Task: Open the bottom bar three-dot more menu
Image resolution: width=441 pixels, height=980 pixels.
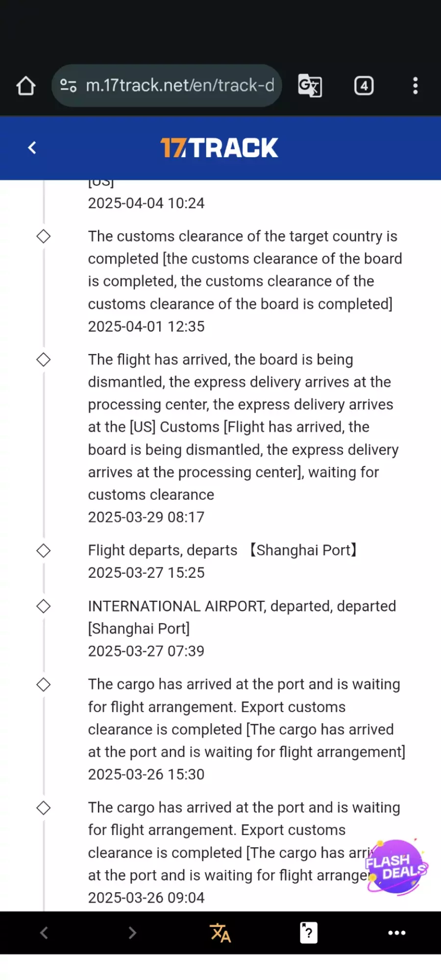Action: pyautogui.click(x=396, y=932)
